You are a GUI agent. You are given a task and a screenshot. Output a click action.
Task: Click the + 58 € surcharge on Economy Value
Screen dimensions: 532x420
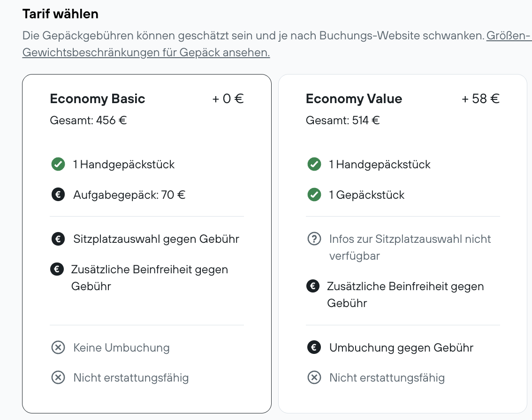[x=480, y=99]
